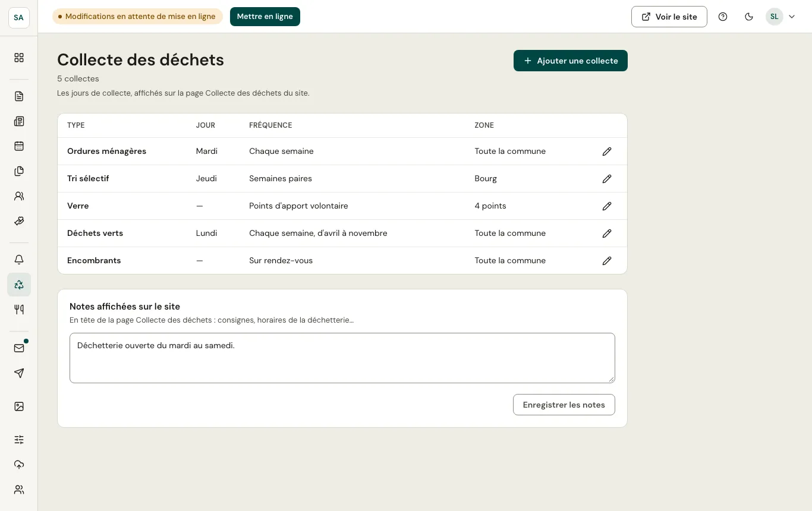Edit the Ordures ménagères collection row
The image size is (812, 511).
pos(607,152)
